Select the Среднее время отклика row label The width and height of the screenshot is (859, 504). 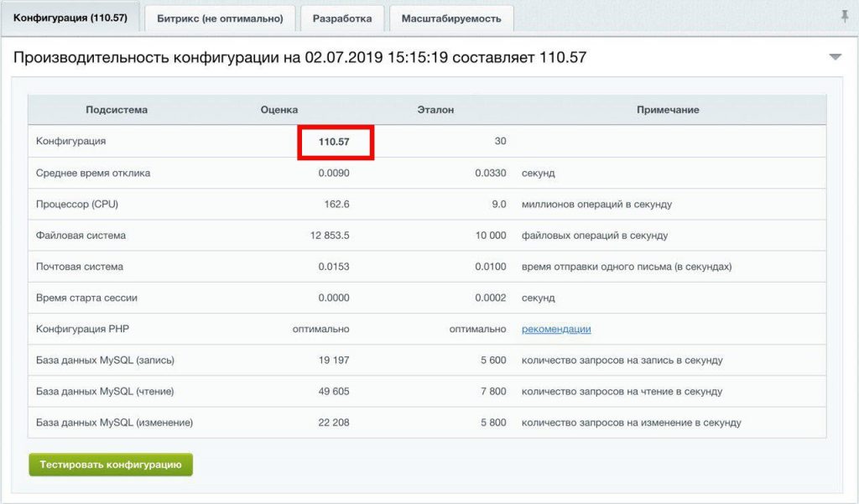click(93, 173)
